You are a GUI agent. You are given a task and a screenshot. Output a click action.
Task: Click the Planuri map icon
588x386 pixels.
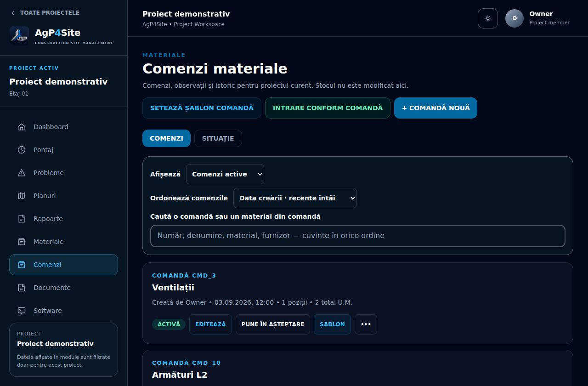pos(22,196)
